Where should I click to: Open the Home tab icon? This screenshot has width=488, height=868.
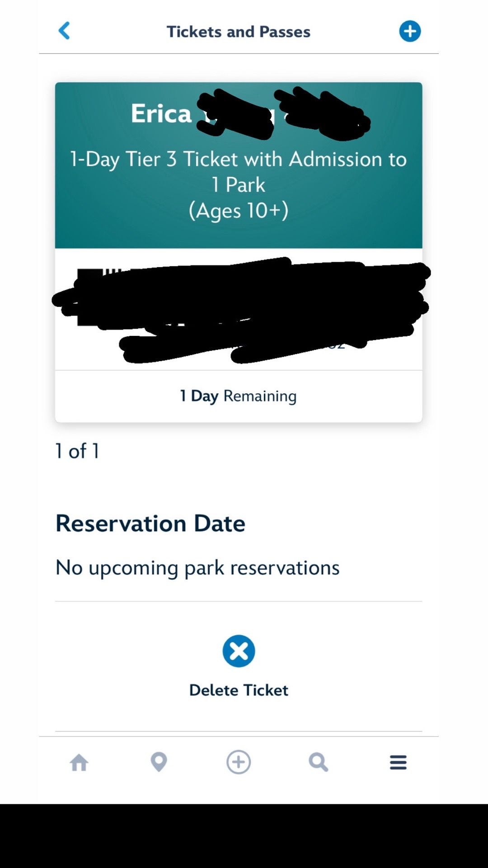point(79,762)
